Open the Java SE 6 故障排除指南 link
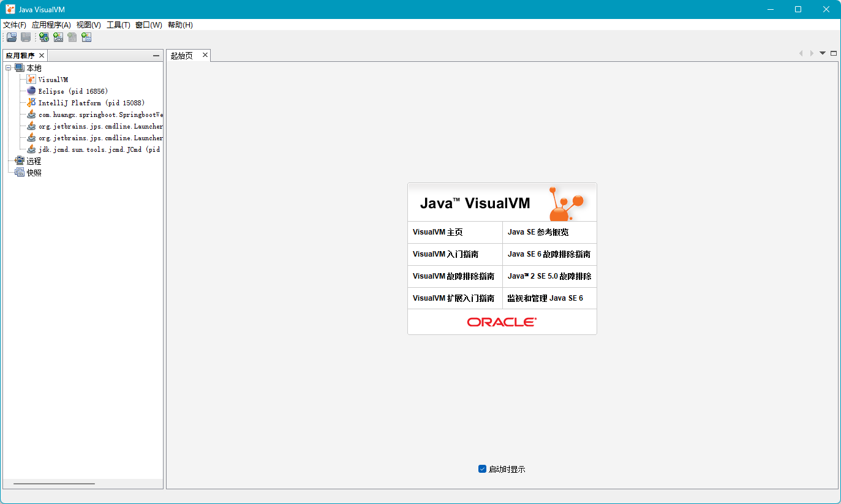This screenshot has width=841, height=504. point(549,254)
